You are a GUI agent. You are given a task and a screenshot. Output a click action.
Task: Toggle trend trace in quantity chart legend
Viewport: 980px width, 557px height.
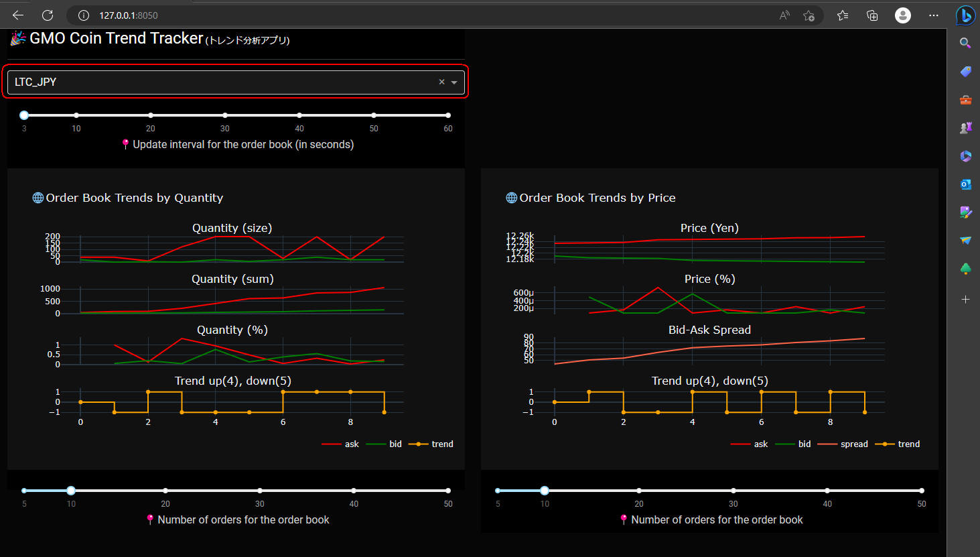coord(431,444)
